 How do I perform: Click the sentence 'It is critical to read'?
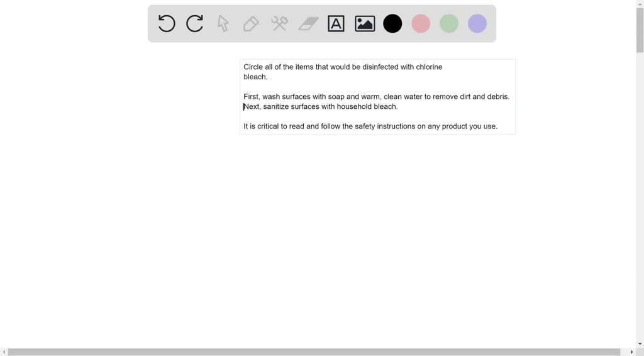tap(370, 126)
